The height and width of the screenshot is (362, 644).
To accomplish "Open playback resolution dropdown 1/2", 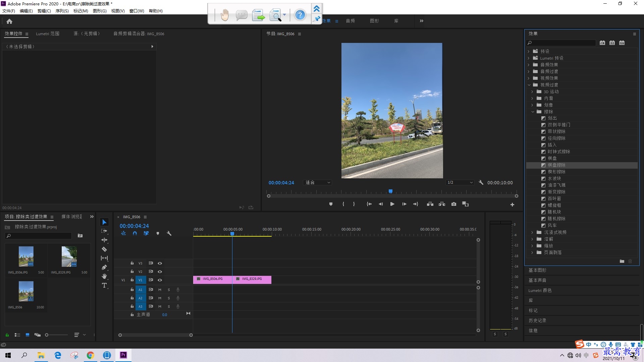I will click(460, 183).
